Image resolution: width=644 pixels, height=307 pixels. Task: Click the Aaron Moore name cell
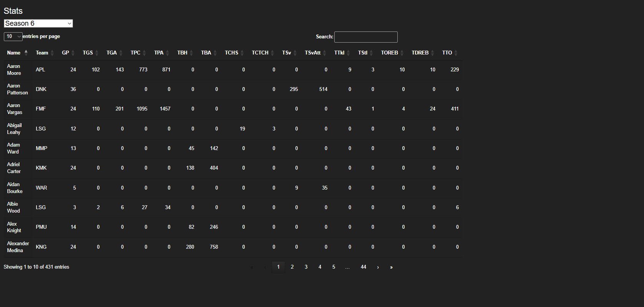pos(18,69)
